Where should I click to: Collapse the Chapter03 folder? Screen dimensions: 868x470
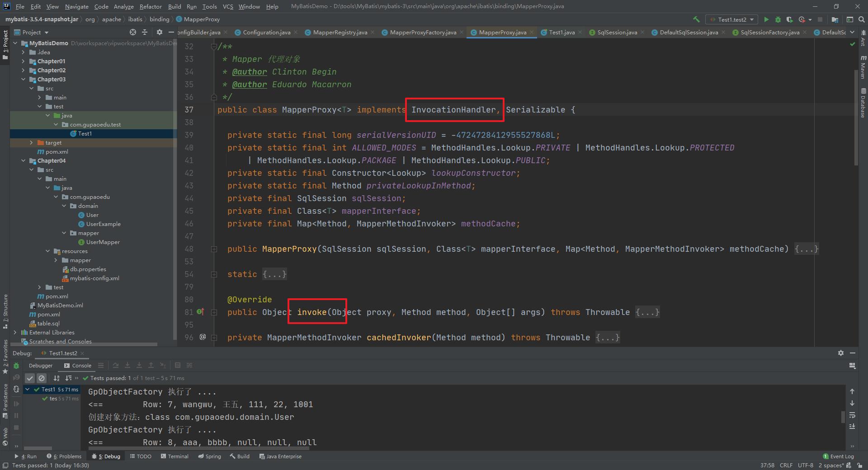pos(24,80)
